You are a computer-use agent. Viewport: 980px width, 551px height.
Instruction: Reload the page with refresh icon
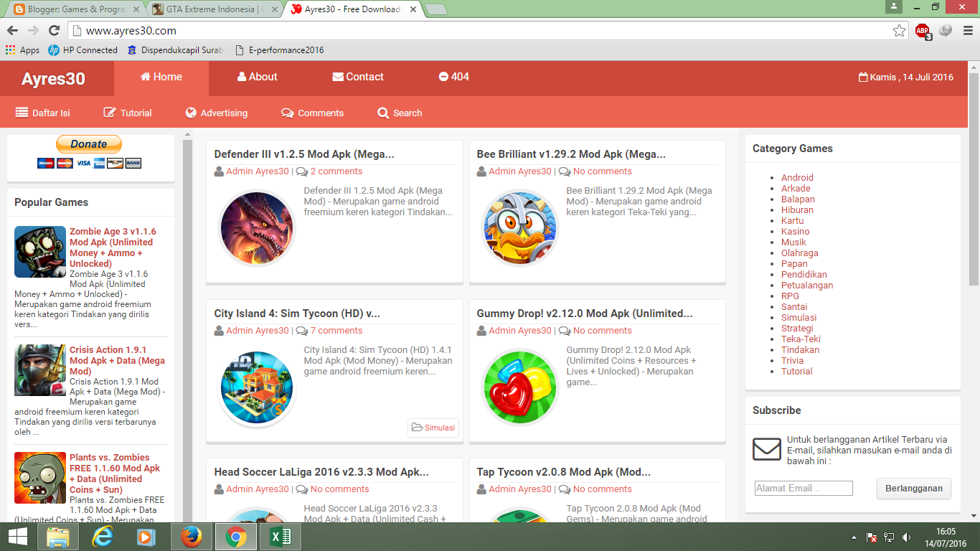[54, 31]
